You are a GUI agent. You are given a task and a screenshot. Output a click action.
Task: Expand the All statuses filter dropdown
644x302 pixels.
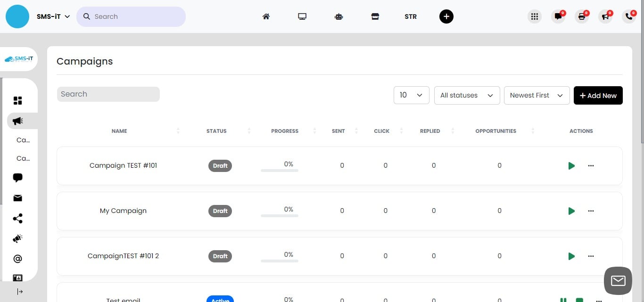(467, 95)
